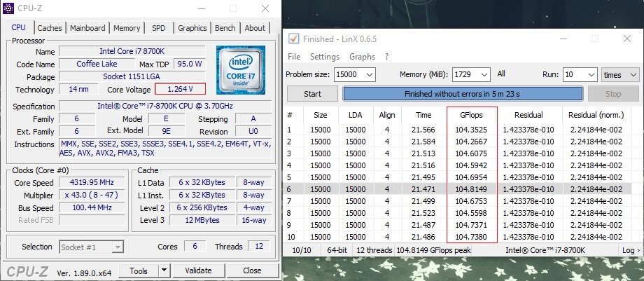Click the Package Socket 1151 LGA field
Viewport: 644px width, 281px height.
point(132,76)
